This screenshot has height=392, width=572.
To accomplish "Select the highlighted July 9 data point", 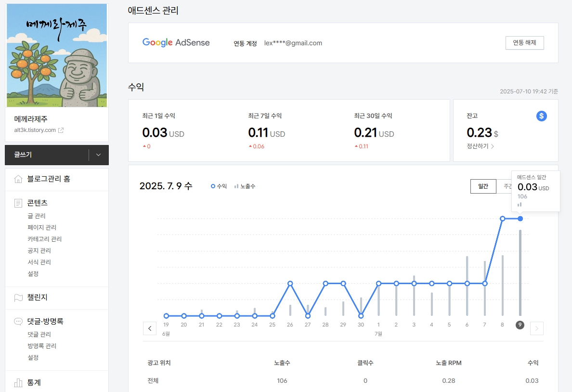I will [520, 218].
